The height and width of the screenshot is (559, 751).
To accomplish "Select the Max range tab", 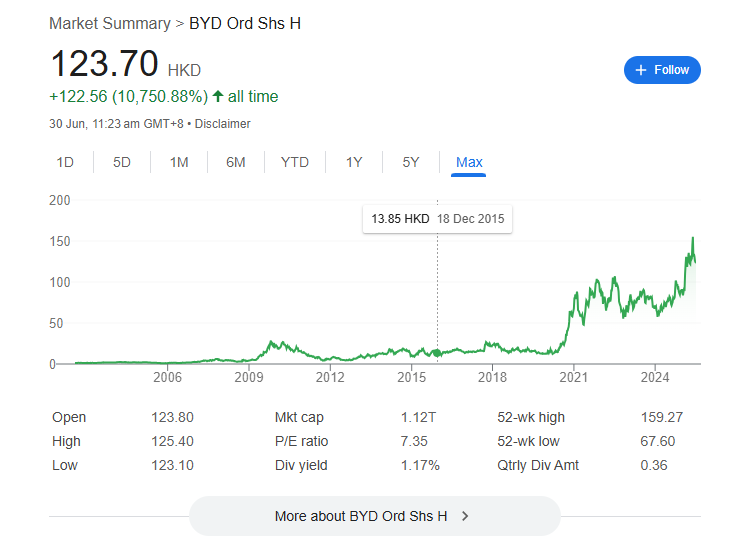I will pos(469,162).
